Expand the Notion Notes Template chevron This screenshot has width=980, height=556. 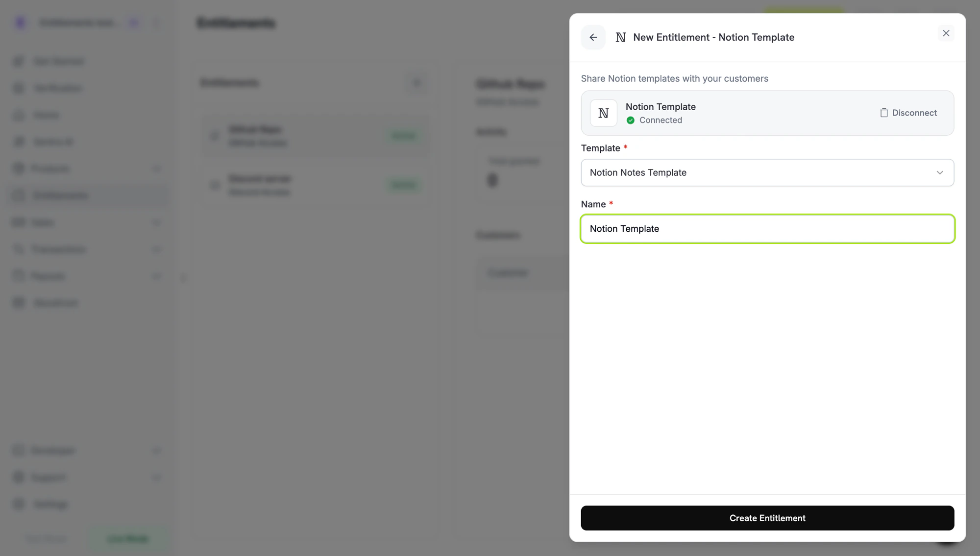pyautogui.click(x=939, y=172)
